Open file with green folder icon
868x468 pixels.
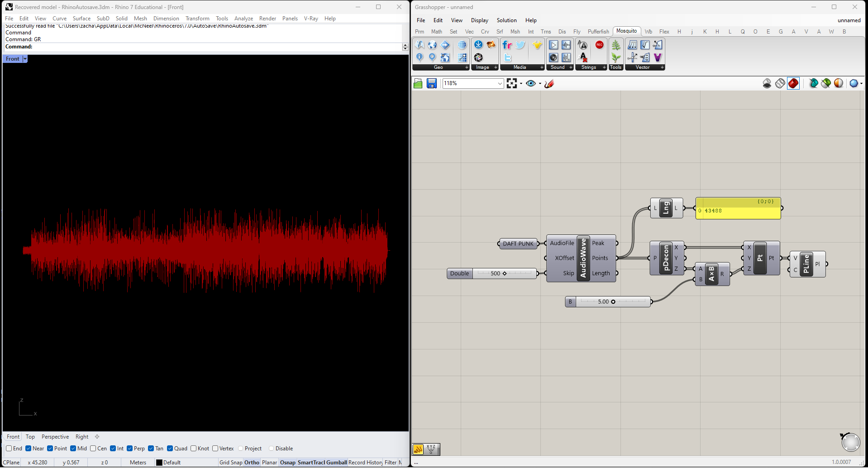418,83
